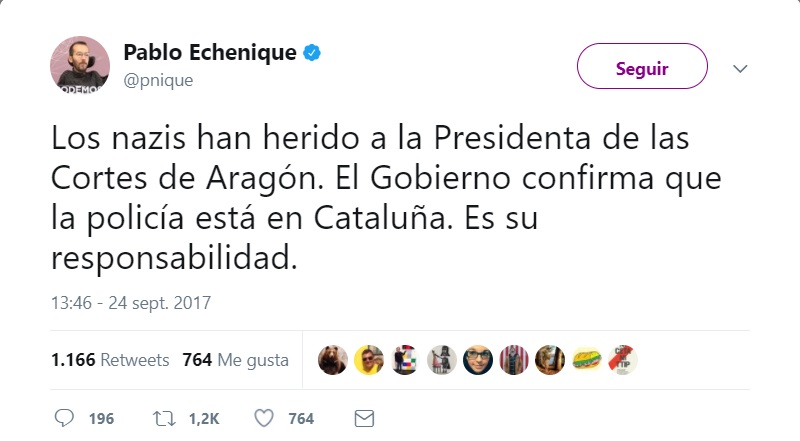Click the bear avatar in likers row
The height and width of the screenshot is (441, 800).
pyautogui.click(x=333, y=359)
